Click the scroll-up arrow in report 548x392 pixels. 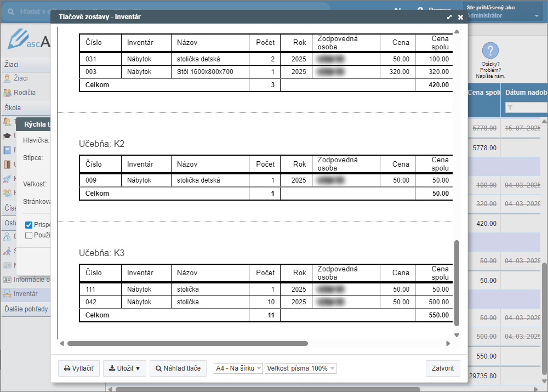pyautogui.click(x=456, y=31)
